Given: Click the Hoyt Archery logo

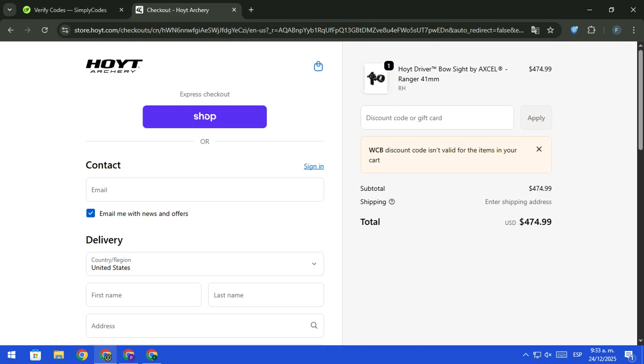Looking at the screenshot, I should coord(114,66).
